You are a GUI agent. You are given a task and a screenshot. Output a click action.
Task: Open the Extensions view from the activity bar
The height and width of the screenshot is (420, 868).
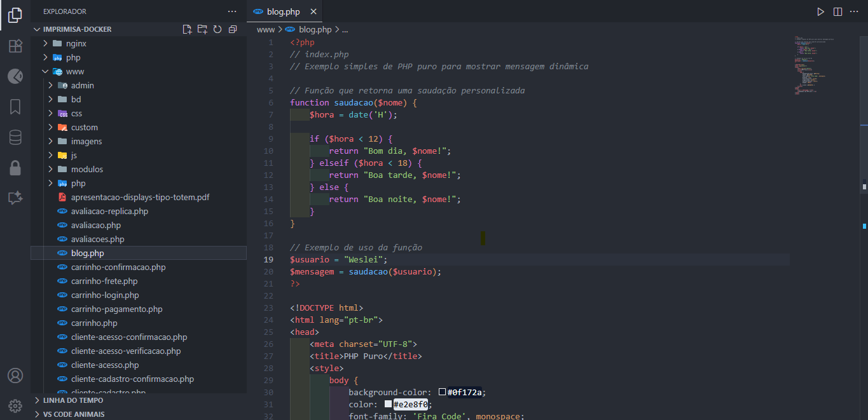[14, 46]
